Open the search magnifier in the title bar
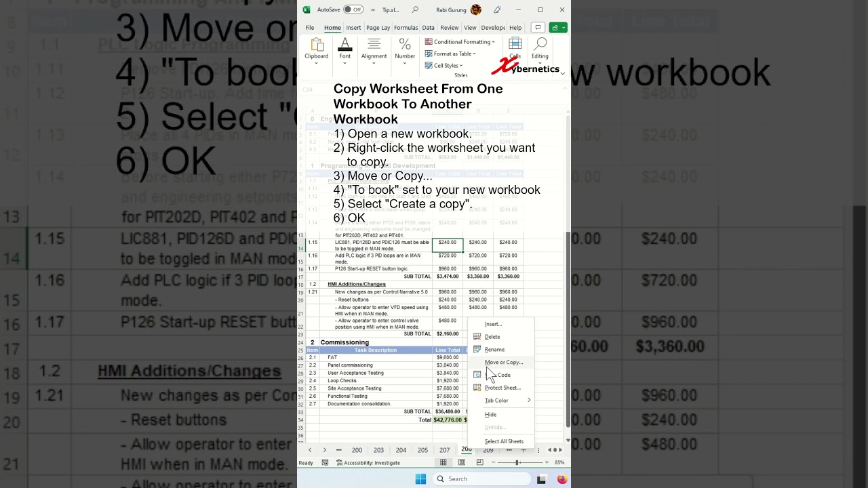The image size is (868, 488). [415, 9]
